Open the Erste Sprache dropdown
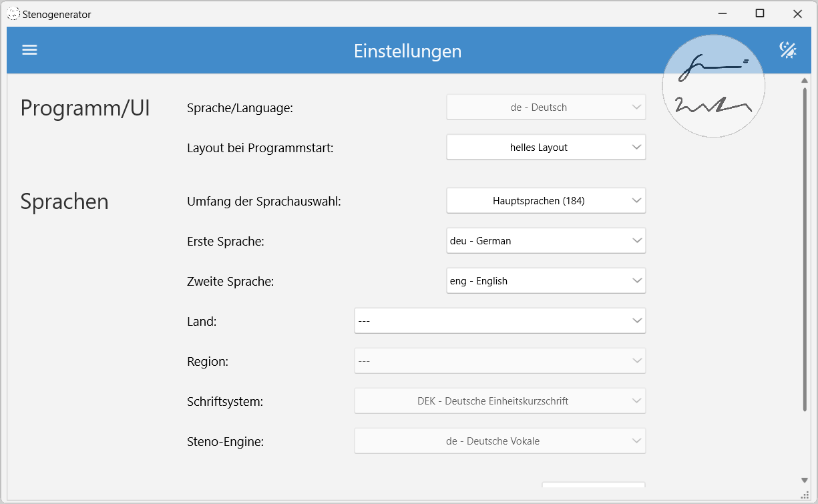Viewport: 818px width, 504px height. pos(546,241)
